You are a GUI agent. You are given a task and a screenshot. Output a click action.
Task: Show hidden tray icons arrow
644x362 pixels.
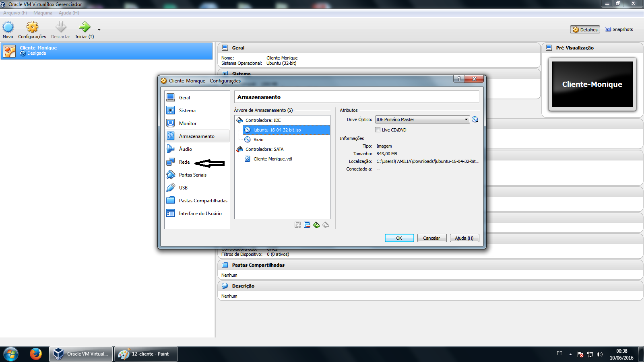(570, 354)
